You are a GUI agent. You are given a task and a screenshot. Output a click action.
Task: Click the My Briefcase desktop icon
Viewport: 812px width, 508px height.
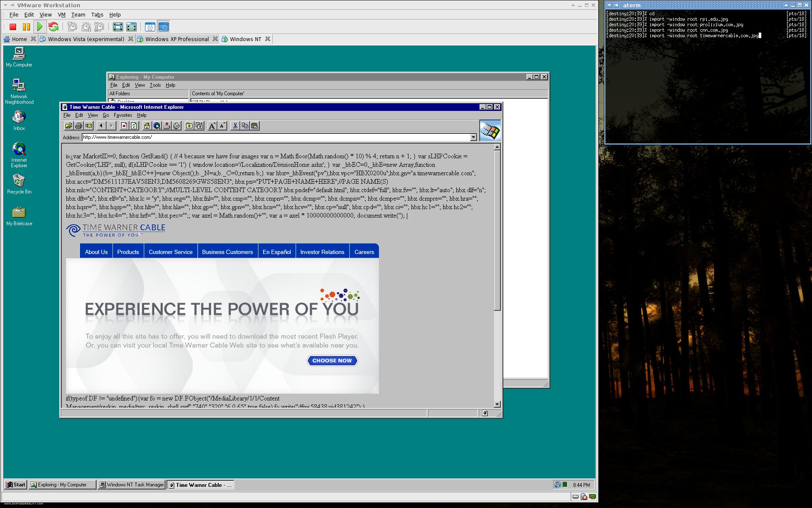pyautogui.click(x=19, y=216)
